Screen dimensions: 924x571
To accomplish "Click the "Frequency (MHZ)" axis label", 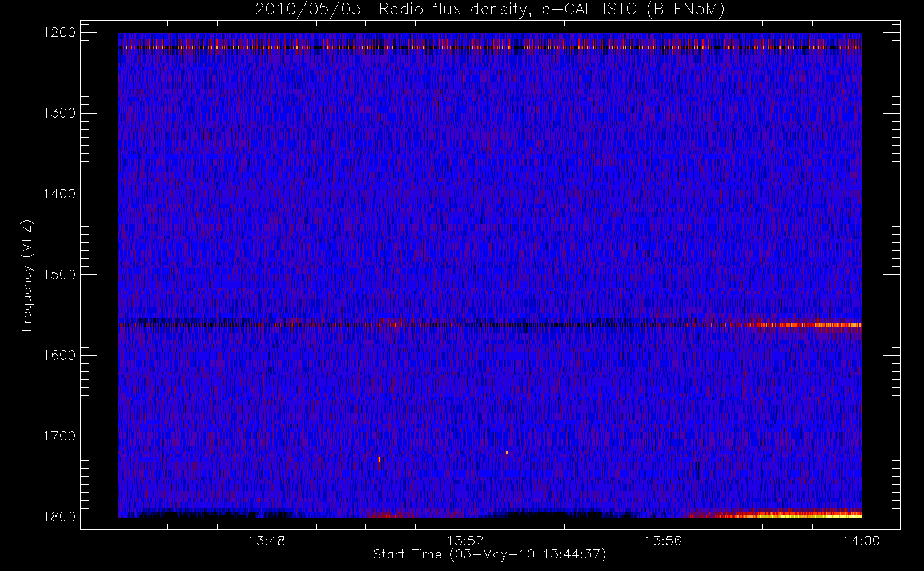I will (x=27, y=275).
